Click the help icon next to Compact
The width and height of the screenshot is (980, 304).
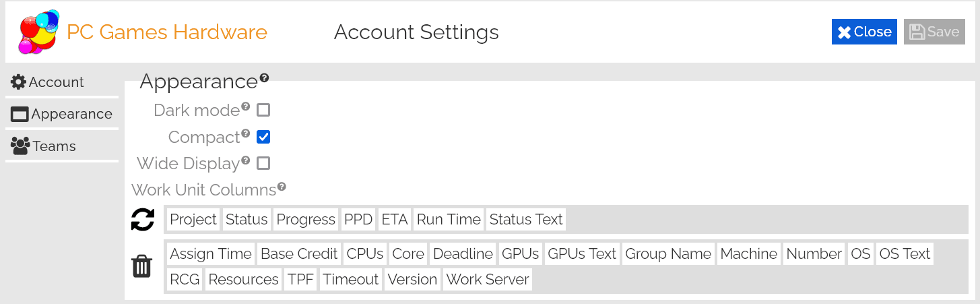pos(246,133)
